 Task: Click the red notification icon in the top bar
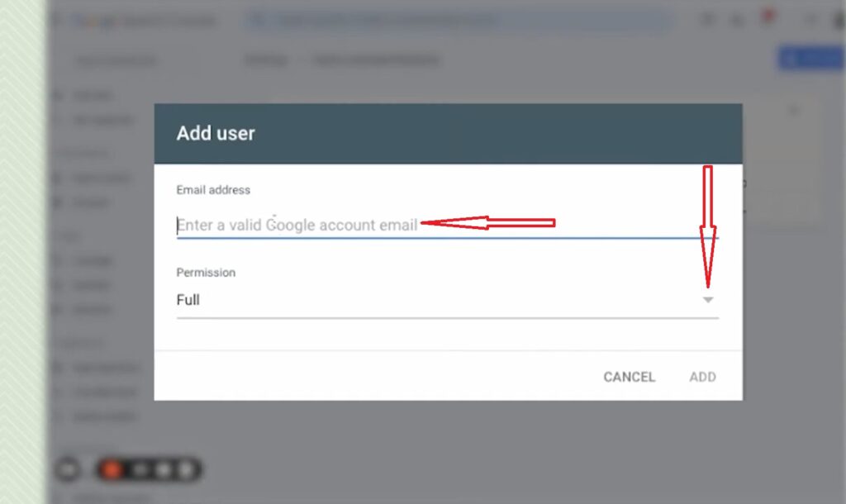tap(768, 17)
